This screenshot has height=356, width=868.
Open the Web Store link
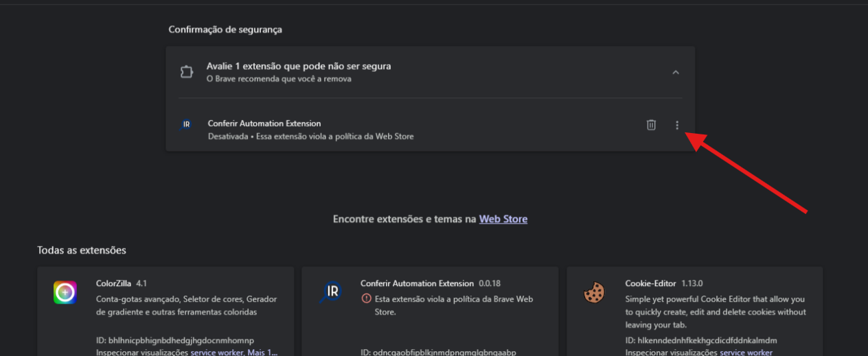coord(503,219)
